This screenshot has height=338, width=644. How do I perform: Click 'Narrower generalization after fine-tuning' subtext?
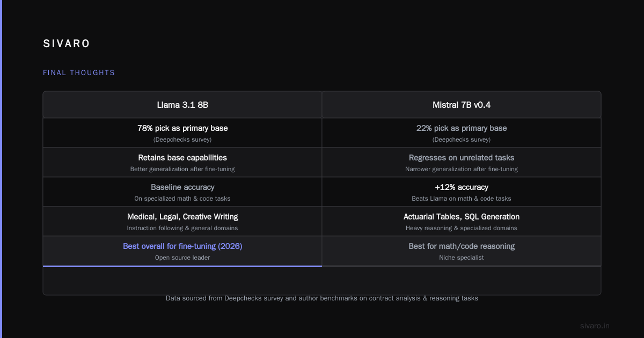coord(462,169)
